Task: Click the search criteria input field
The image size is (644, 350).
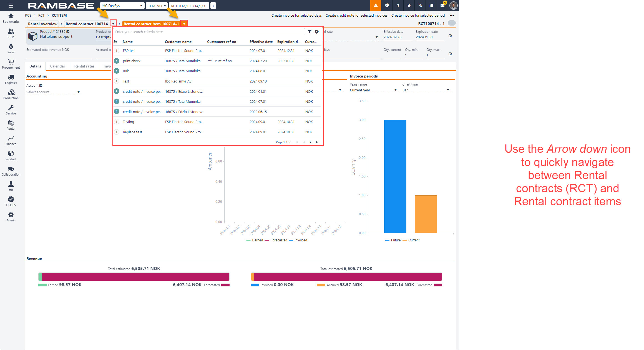Action: pyautogui.click(x=208, y=32)
